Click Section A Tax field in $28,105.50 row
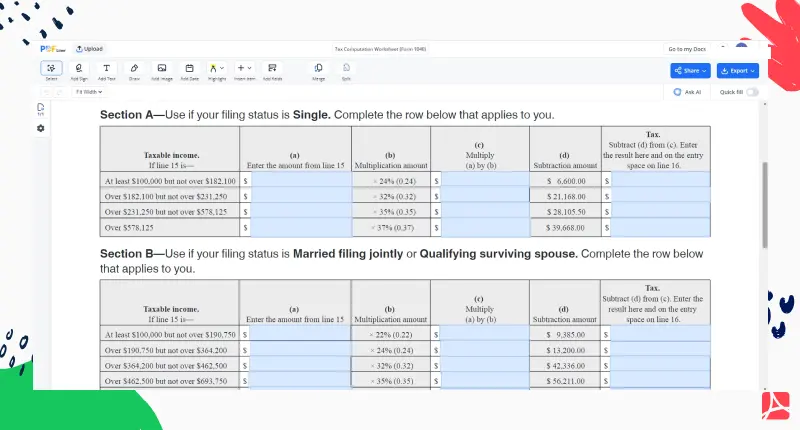This screenshot has height=430, width=800. point(660,211)
